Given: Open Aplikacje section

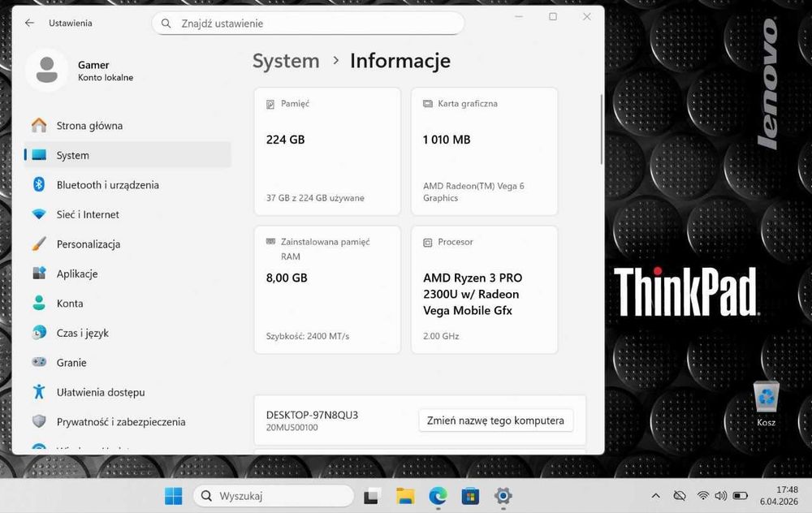Looking at the screenshot, I should [127, 274].
